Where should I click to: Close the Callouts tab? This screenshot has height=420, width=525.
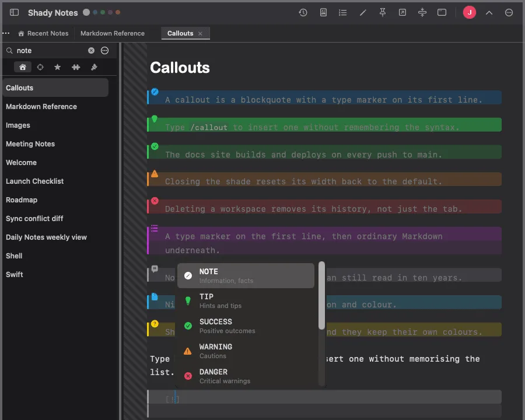(200, 33)
